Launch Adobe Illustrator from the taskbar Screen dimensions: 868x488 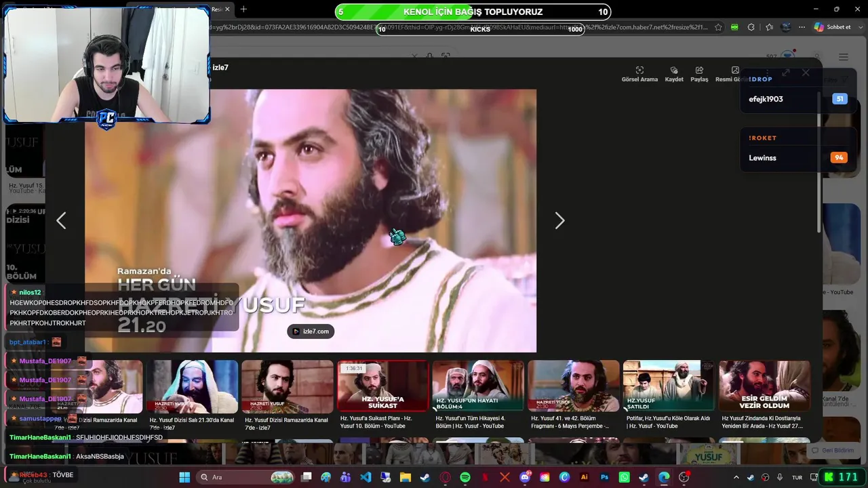pos(585,477)
